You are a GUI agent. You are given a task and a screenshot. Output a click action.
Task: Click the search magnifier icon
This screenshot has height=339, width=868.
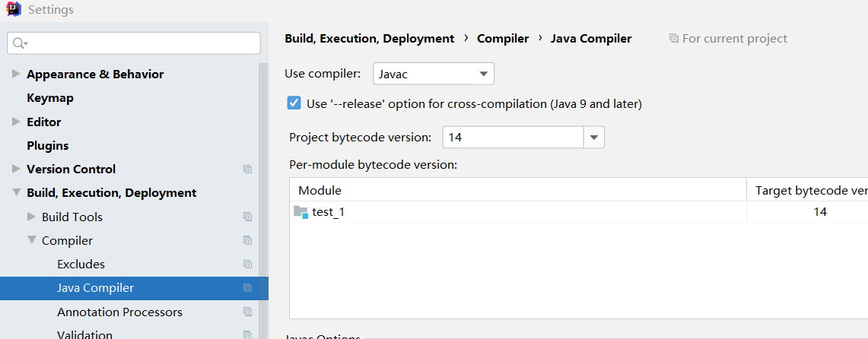(x=20, y=43)
